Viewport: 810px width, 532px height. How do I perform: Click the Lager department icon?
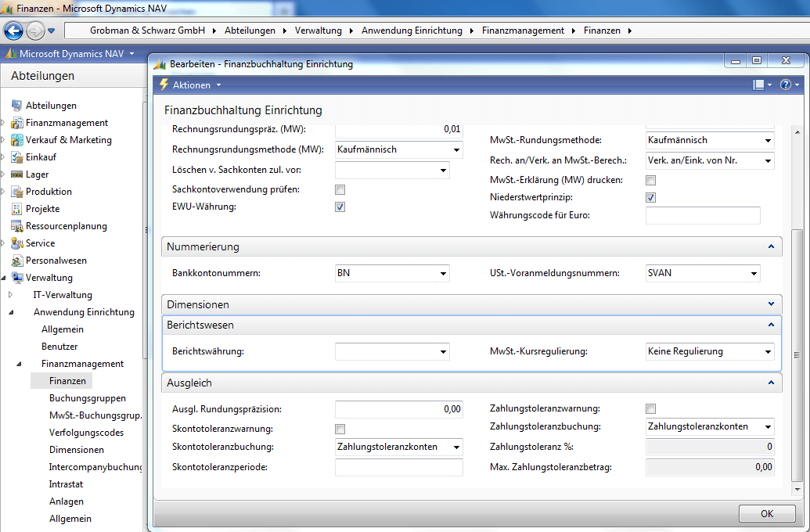(17, 174)
